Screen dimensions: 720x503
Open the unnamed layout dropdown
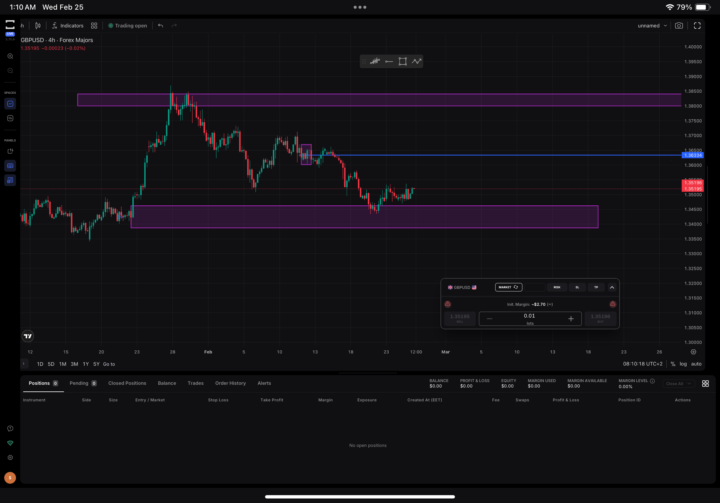coord(652,26)
